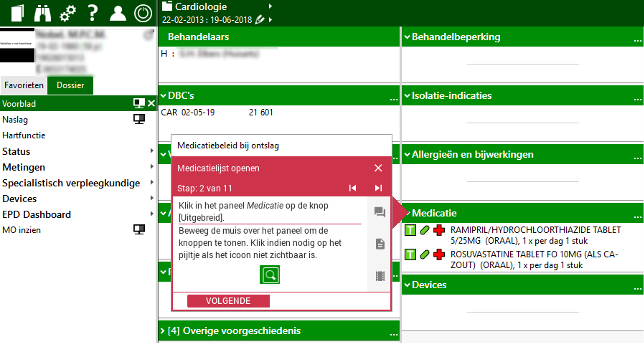Click the green T icon for Ramipril
Screen dimensions: 644x362
tap(410, 230)
